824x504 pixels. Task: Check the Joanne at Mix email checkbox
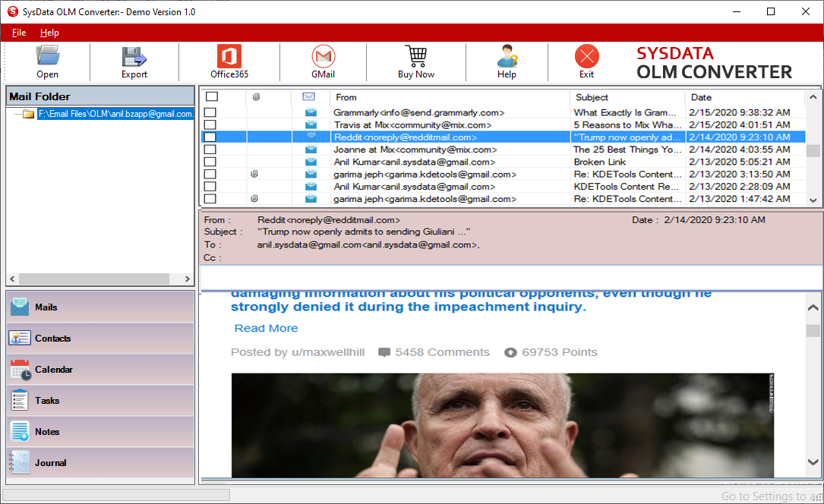[210, 150]
